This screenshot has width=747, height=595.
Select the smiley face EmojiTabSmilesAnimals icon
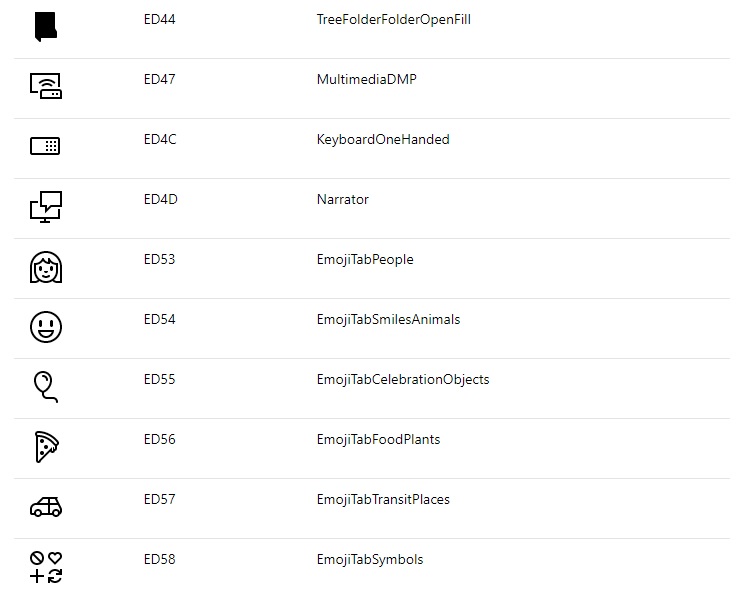click(46, 327)
